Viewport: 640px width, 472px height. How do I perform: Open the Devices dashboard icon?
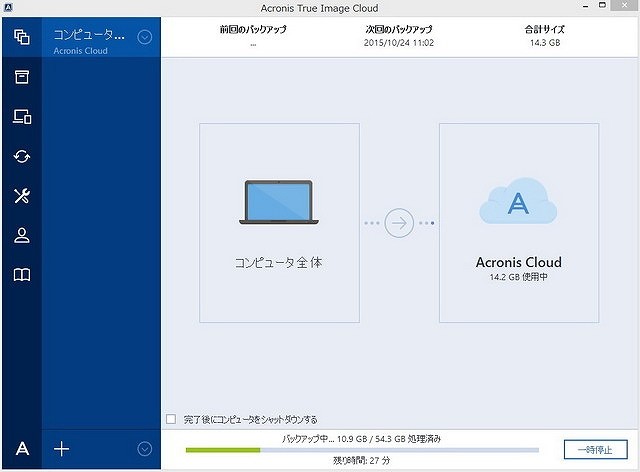[22, 117]
